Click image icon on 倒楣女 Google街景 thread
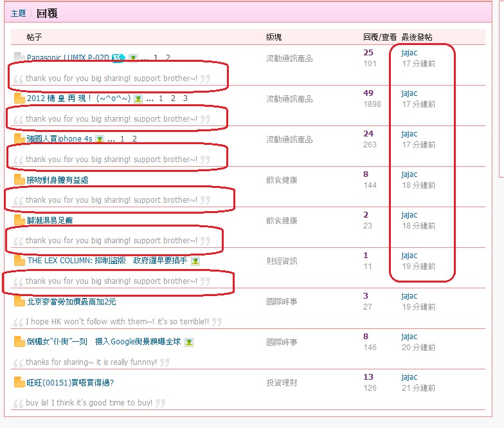Screen dimensions: 504x428 189,342
